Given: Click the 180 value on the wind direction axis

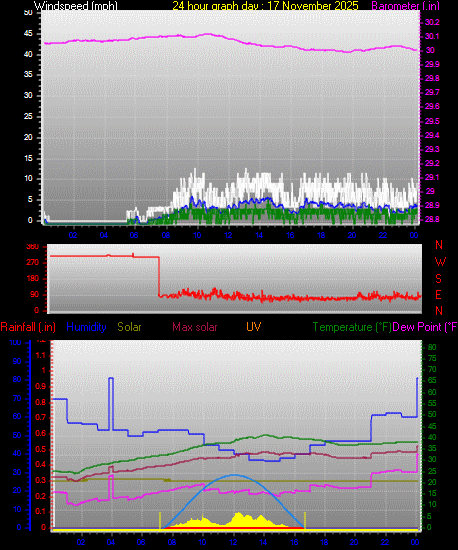Looking at the screenshot, I should 33,279.
